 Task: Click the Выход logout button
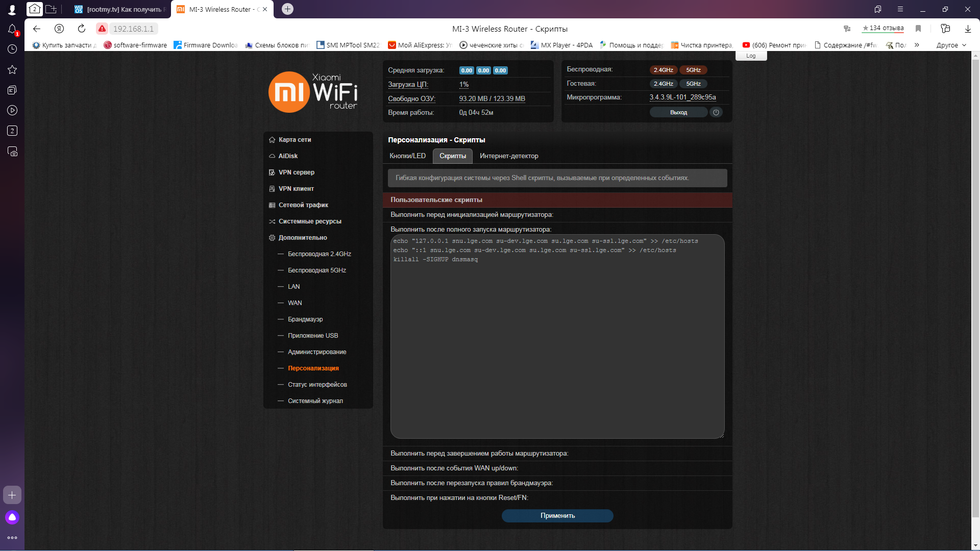678,112
